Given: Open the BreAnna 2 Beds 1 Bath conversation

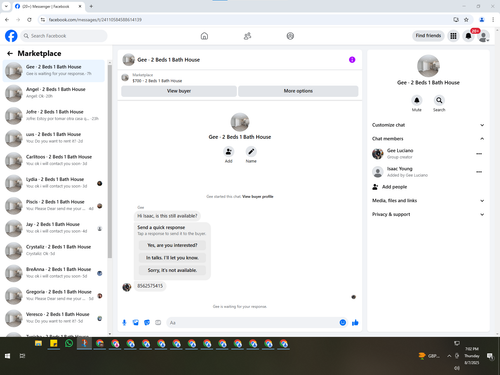Looking at the screenshot, I should click(54, 273).
